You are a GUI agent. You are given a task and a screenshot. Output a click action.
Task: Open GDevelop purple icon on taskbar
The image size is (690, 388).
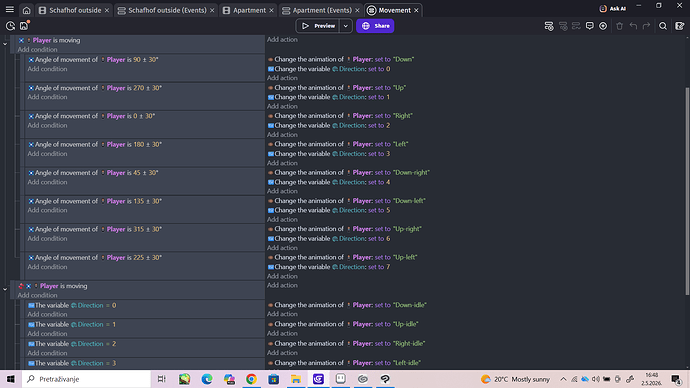pos(318,379)
